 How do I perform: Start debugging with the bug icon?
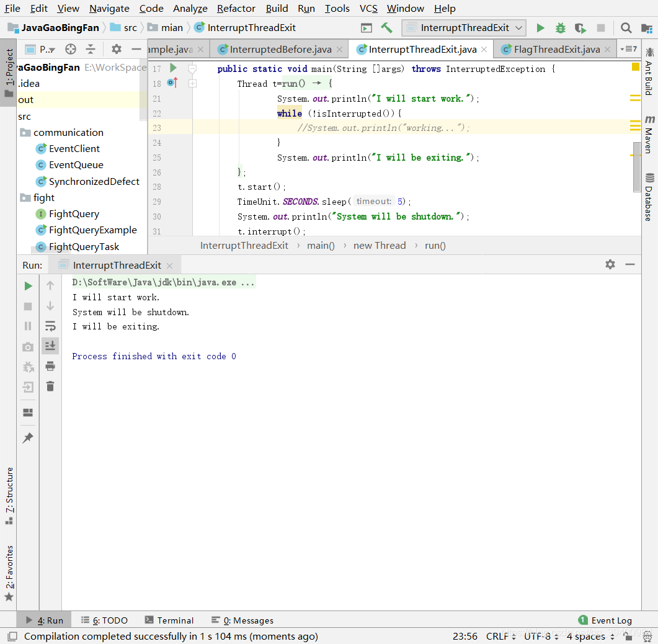pos(560,28)
